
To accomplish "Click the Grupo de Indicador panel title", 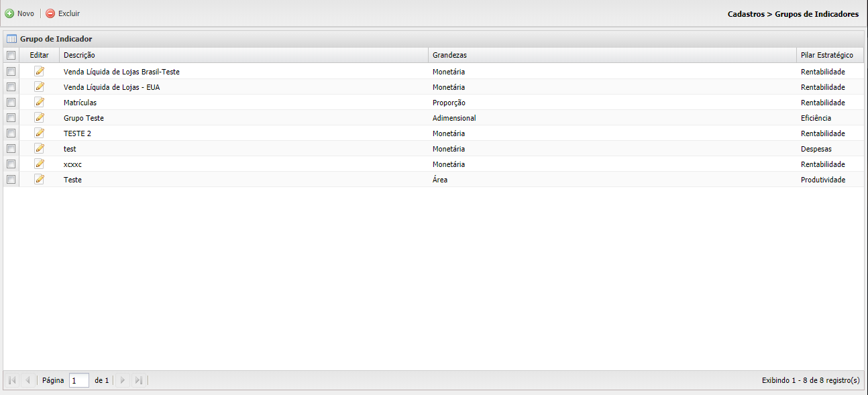I will coord(56,39).
